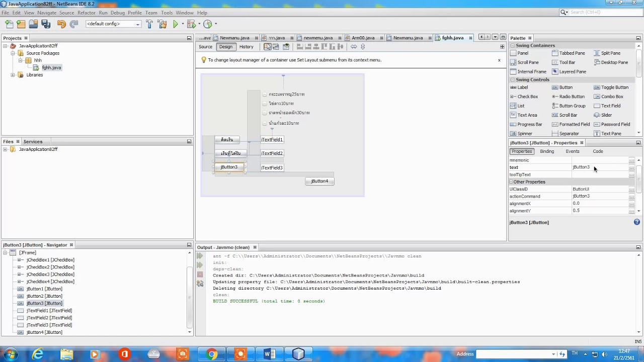
Task: Tick the กระเพราหมู25บาท checkbox on the form
Action: point(265,94)
